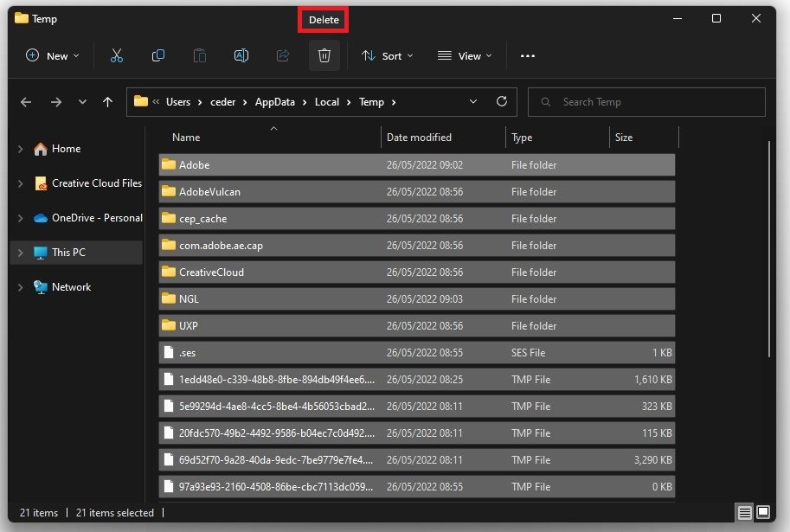
Task: Switch to large thumbnails view
Action: point(765,513)
